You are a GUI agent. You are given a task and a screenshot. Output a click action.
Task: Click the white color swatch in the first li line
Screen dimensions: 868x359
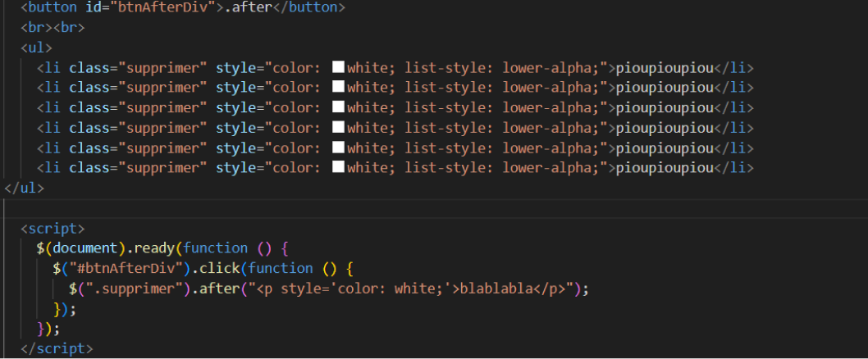pos(338,67)
